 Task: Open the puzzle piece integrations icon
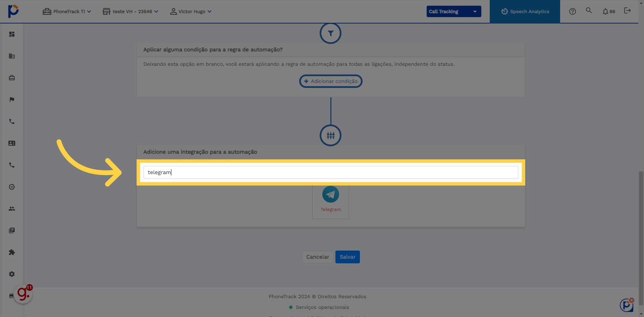pos(12,252)
